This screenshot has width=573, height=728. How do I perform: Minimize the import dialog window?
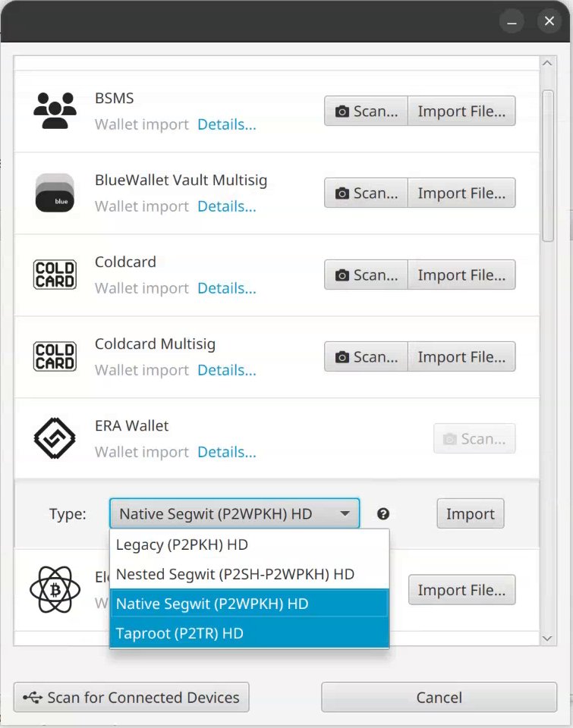(x=512, y=21)
